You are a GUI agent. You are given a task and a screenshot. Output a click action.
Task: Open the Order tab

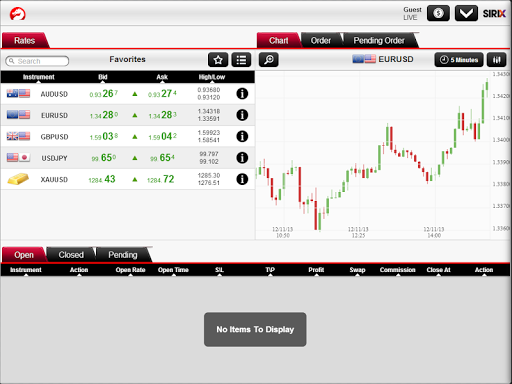(321, 41)
